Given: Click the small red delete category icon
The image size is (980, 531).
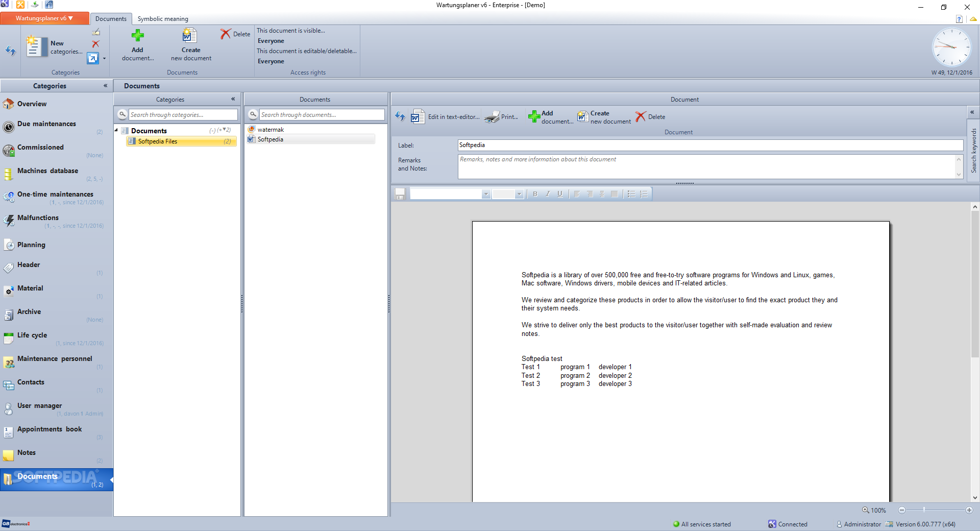Looking at the screenshot, I should [95, 44].
